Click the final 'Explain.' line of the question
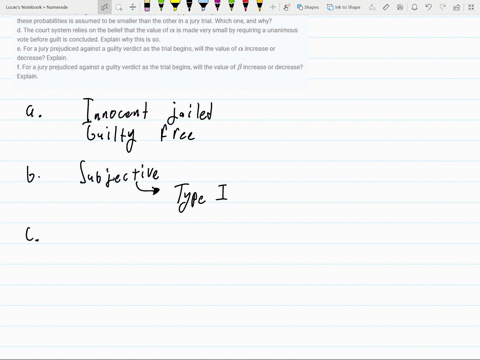 [27, 76]
